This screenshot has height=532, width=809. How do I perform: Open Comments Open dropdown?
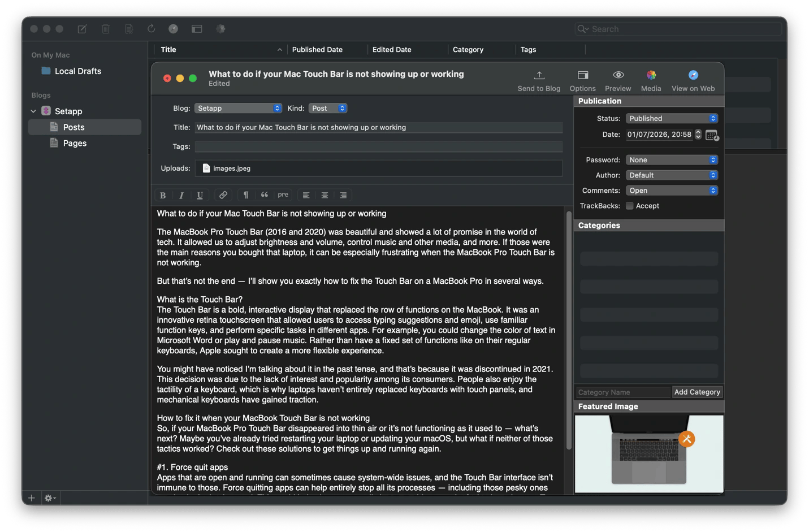coord(672,191)
